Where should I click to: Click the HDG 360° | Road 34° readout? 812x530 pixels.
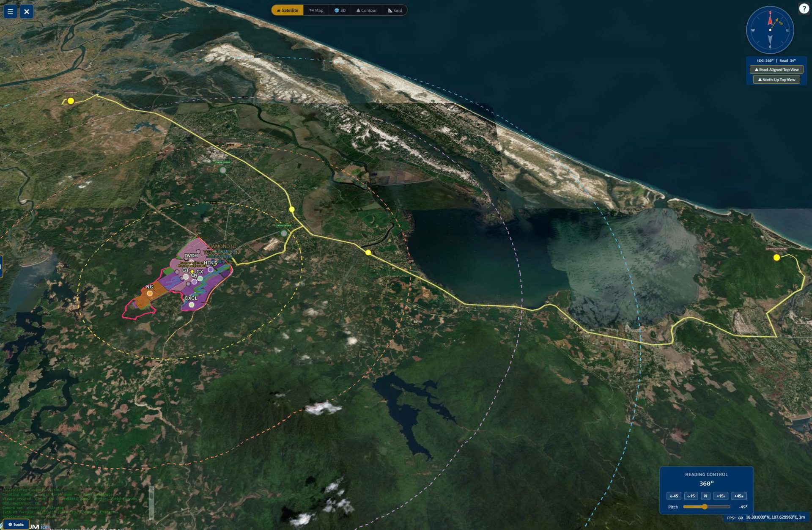click(x=776, y=60)
